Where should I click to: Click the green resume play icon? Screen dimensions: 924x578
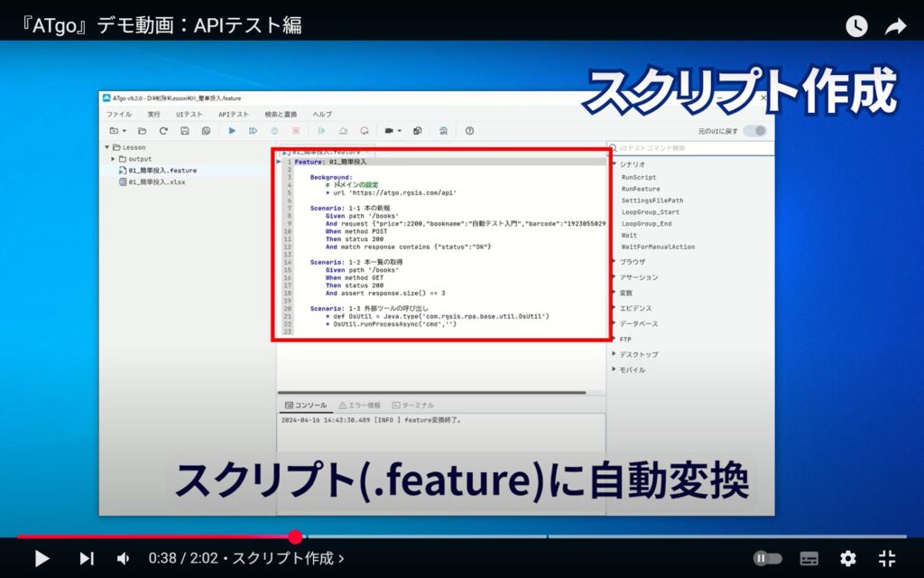point(322,131)
